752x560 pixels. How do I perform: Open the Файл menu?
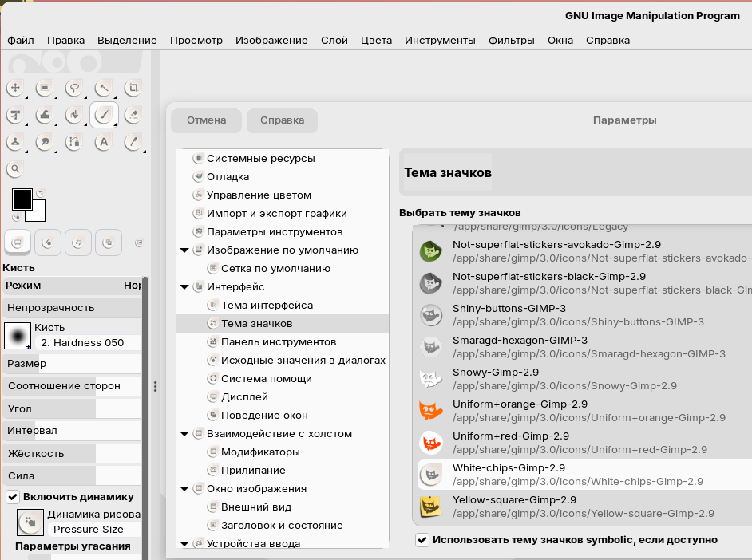pyautogui.click(x=21, y=40)
